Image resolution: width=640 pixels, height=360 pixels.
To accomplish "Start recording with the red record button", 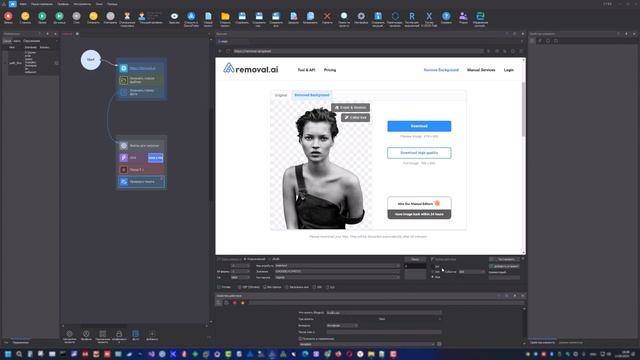I will point(8,16).
